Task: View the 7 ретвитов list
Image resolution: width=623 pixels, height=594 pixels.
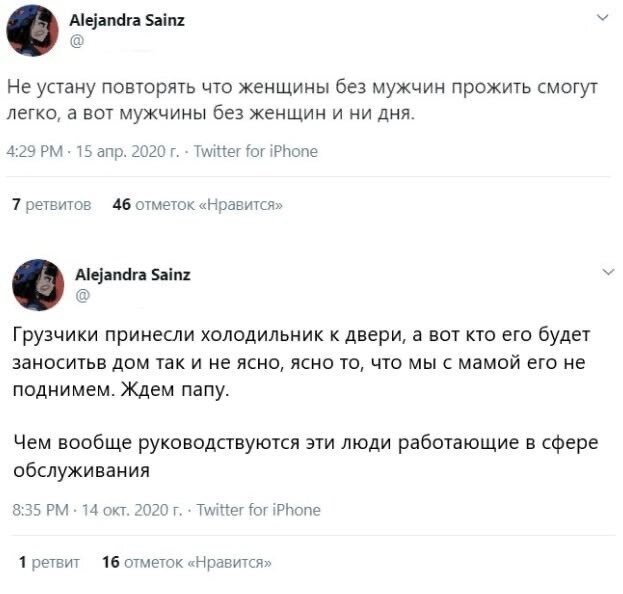Action: point(52,205)
